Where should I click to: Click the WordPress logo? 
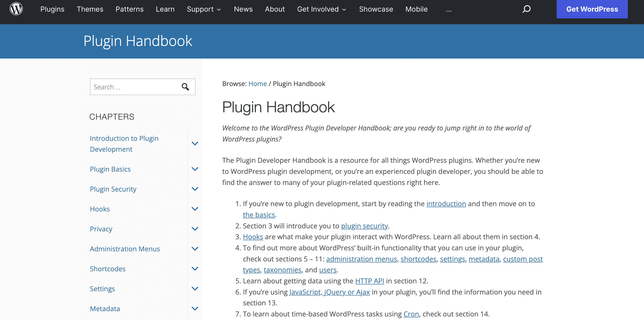click(16, 8)
